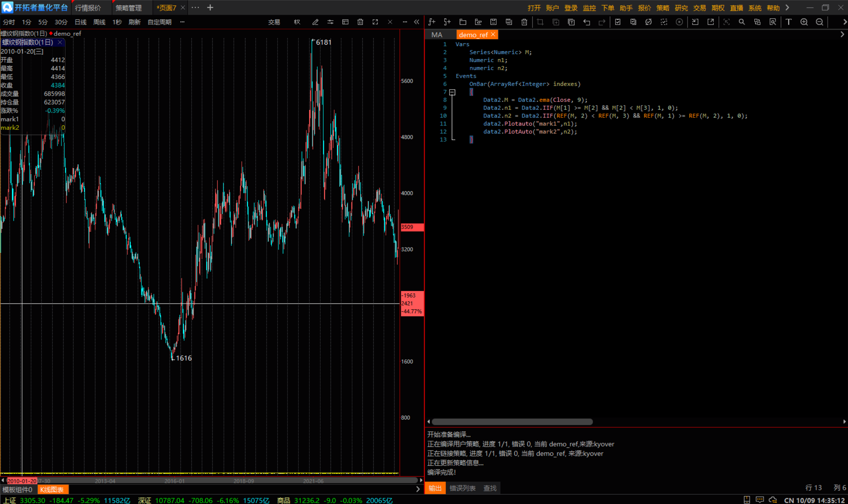Click the new formula f+ icon
This screenshot has width=848, height=504.
click(432, 22)
